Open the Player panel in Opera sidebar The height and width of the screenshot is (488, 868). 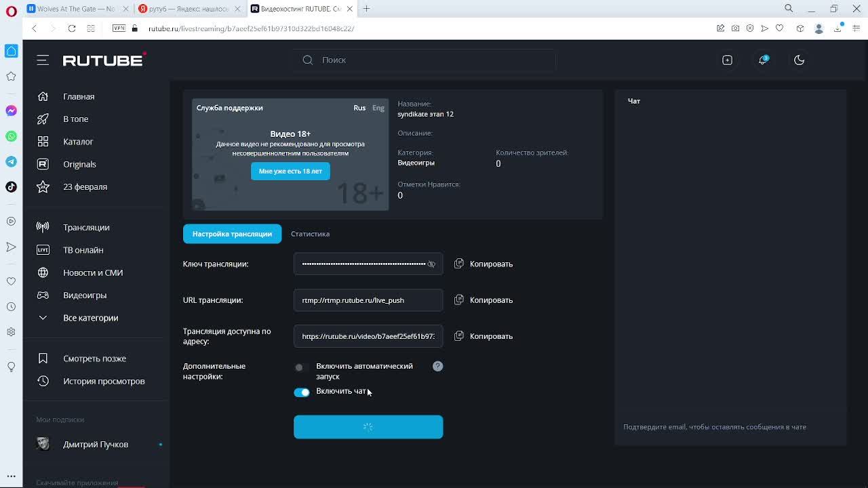click(x=11, y=221)
